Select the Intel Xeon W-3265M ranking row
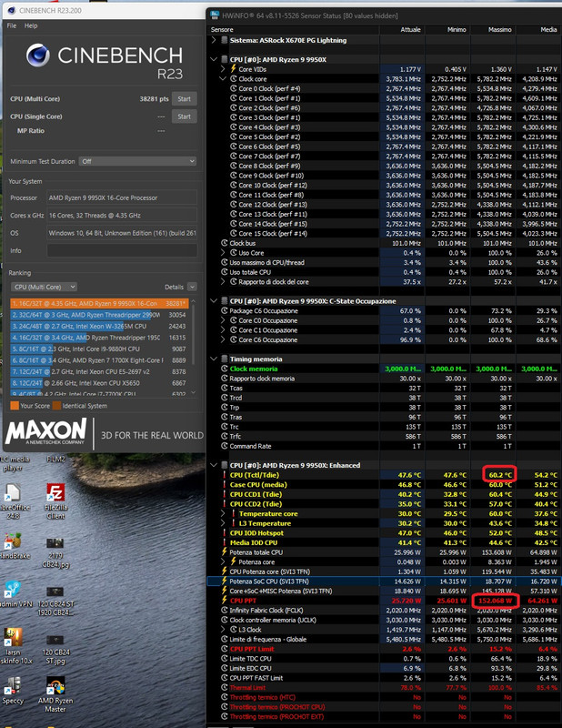Viewport: 562px width, 728px height. tap(99, 327)
